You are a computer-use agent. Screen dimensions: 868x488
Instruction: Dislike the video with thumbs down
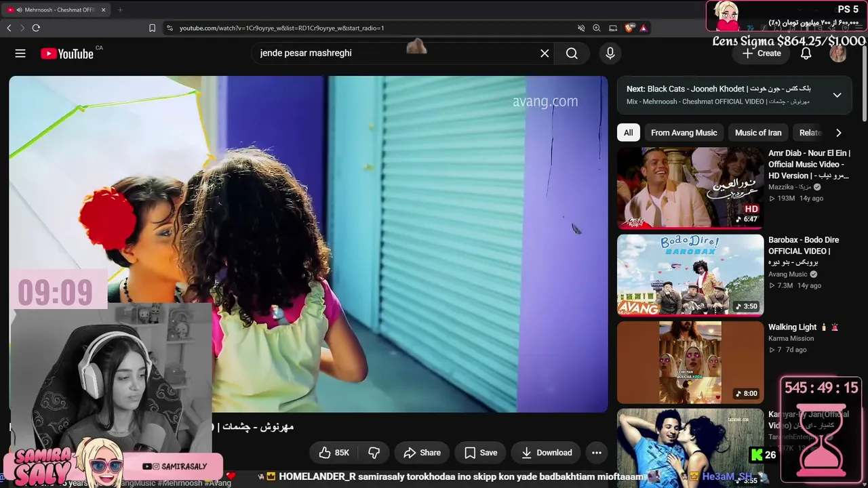374,453
